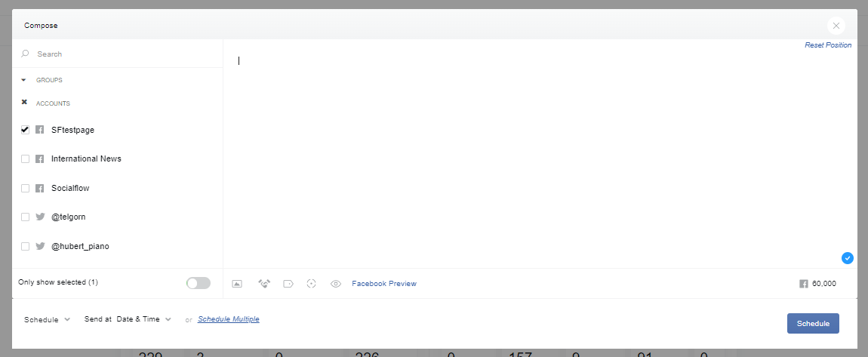Open the Schedule type dropdown
The width and height of the screenshot is (868, 357).
click(47, 319)
